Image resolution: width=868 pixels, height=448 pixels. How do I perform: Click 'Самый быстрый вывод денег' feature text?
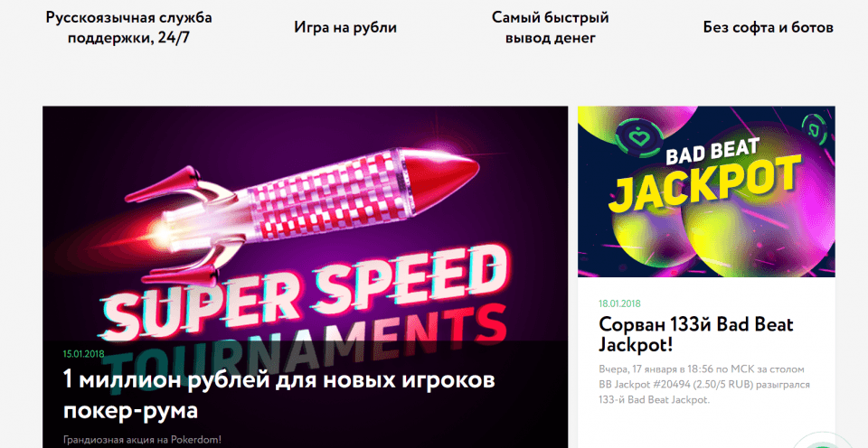(x=551, y=28)
